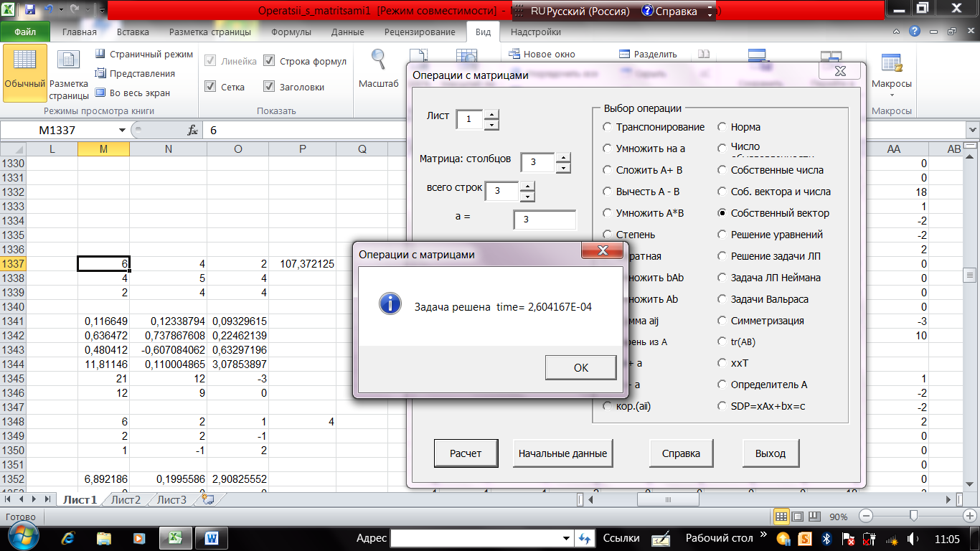Open the Файл tab
This screenshot has height=551, width=980.
point(25,32)
